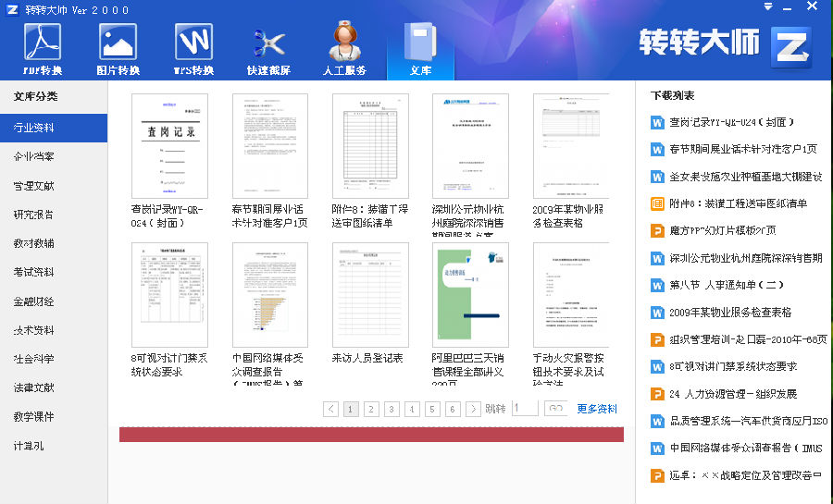The width and height of the screenshot is (833, 504).
Task: Click Word icon beside 8可视对讲门禁 download
Action: pyautogui.click(x=657, y=366)
